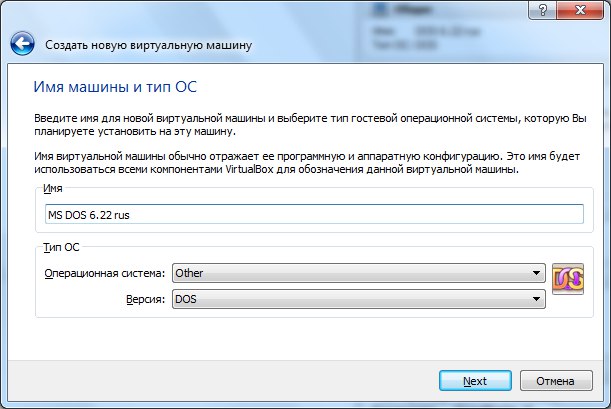Image resolution: width=611 pixels, height=409 pixels.
Task: Click into the machine name field
Action: pyautogui.click(x=314, y=214)
